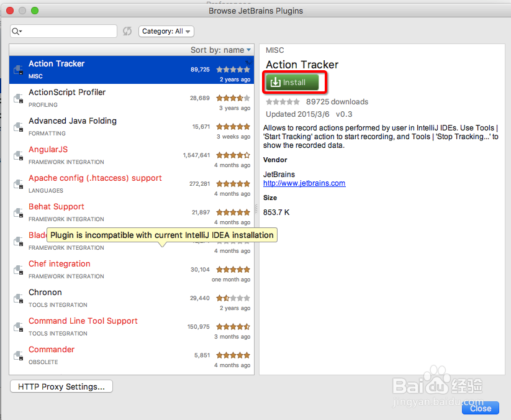
Task: Click the FORMATTING category label
Action: tap(47, 134)
